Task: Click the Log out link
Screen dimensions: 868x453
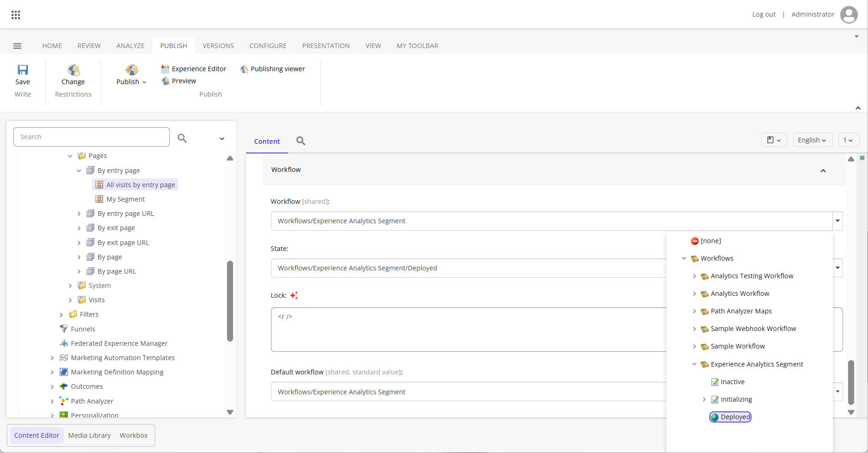Action: (764, 14)
